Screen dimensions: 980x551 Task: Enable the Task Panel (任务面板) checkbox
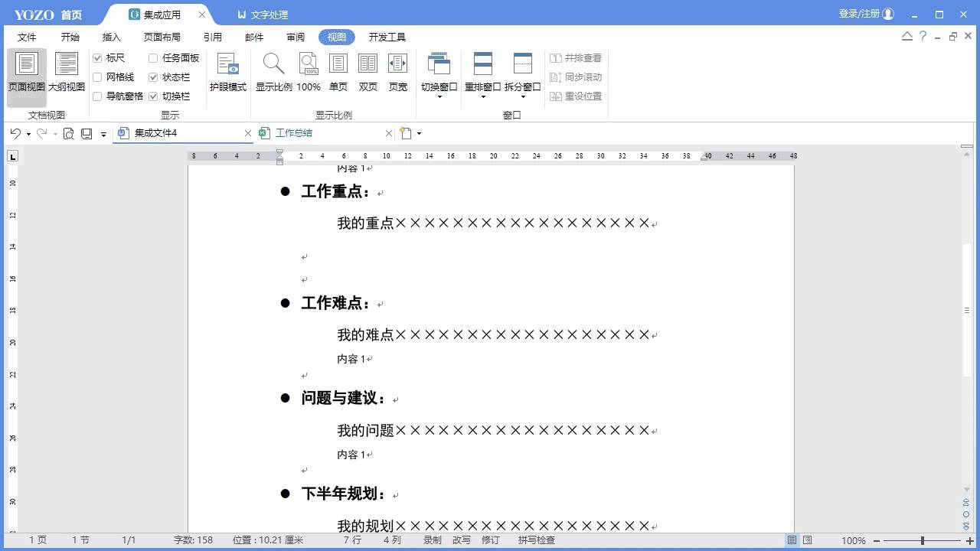point(153,58)
